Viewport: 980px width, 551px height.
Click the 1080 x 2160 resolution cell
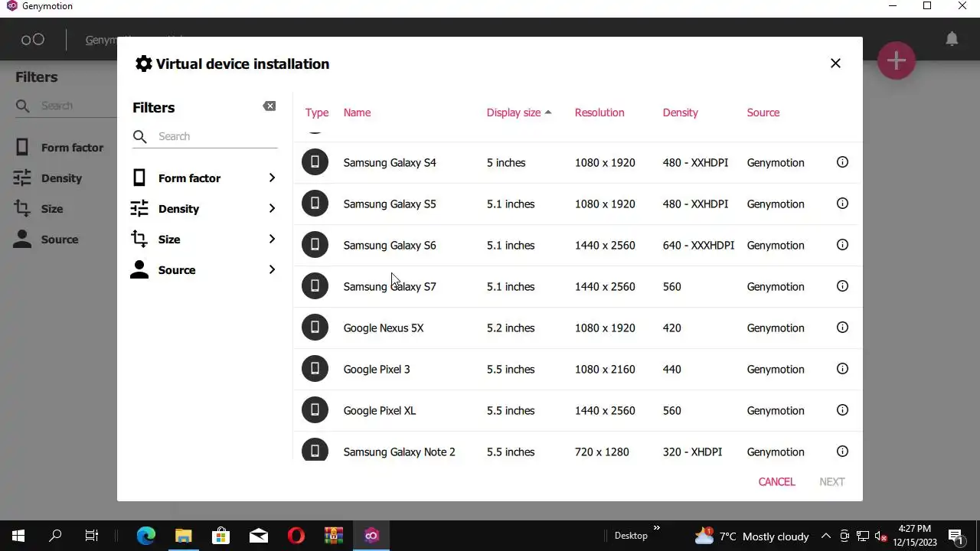[x=605, y=369]
